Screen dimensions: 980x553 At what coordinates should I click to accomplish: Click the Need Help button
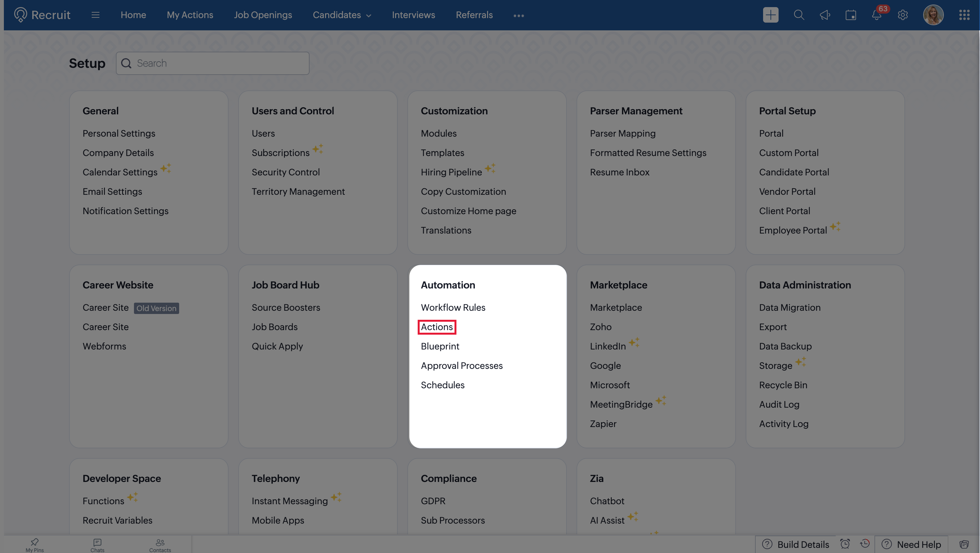[x=911, y=544]
